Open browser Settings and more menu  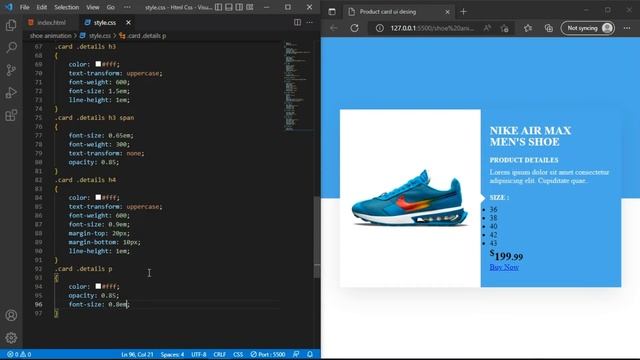627,28
